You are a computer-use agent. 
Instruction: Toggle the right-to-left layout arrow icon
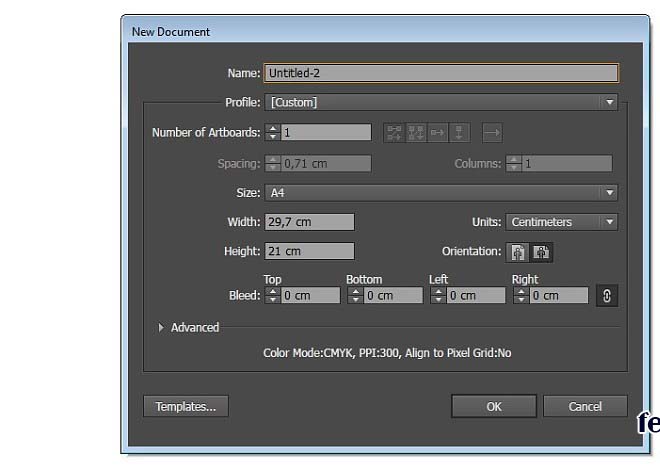tap(492, 133)
